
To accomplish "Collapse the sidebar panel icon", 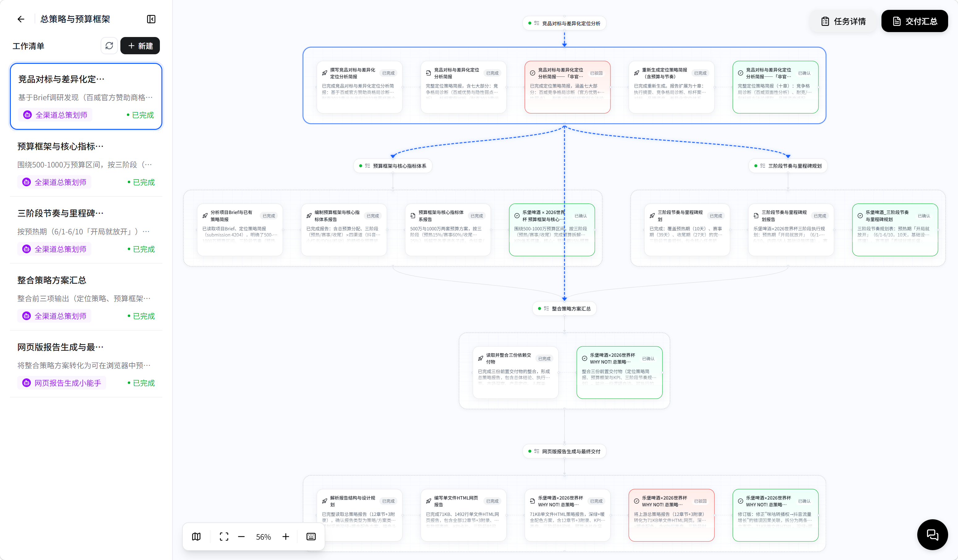I will click(x=151, y=19).
